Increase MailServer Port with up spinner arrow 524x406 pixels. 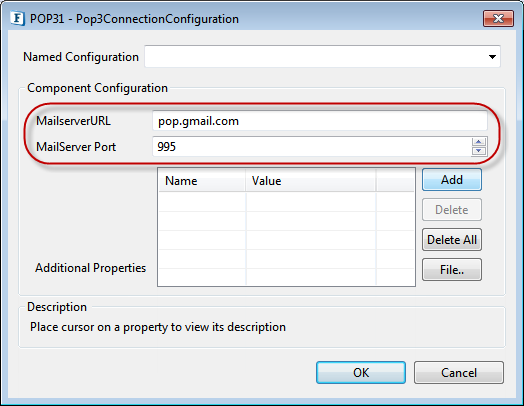click(479, 142)
